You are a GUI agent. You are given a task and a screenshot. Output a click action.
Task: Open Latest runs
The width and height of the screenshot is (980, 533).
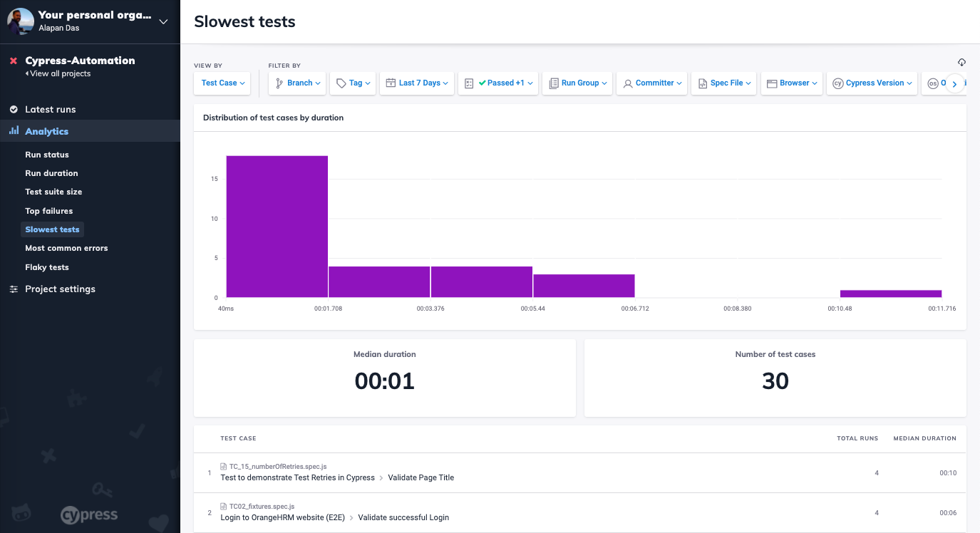50,109
